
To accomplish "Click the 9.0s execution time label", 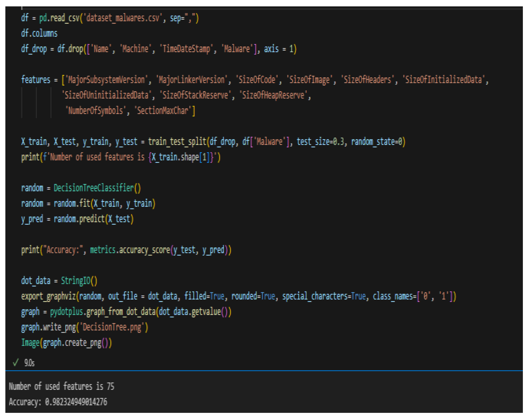I will point(29,363).
